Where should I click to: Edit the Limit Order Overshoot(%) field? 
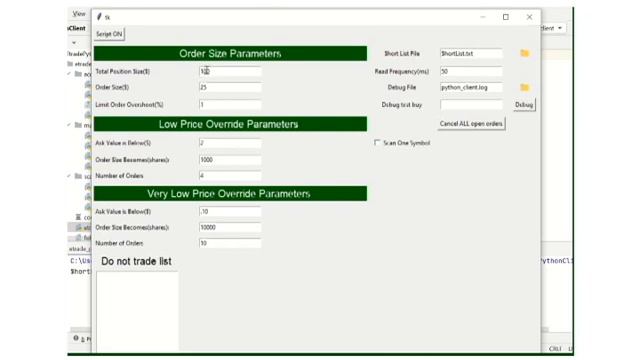pyautogui.click(x=230, y=105)
